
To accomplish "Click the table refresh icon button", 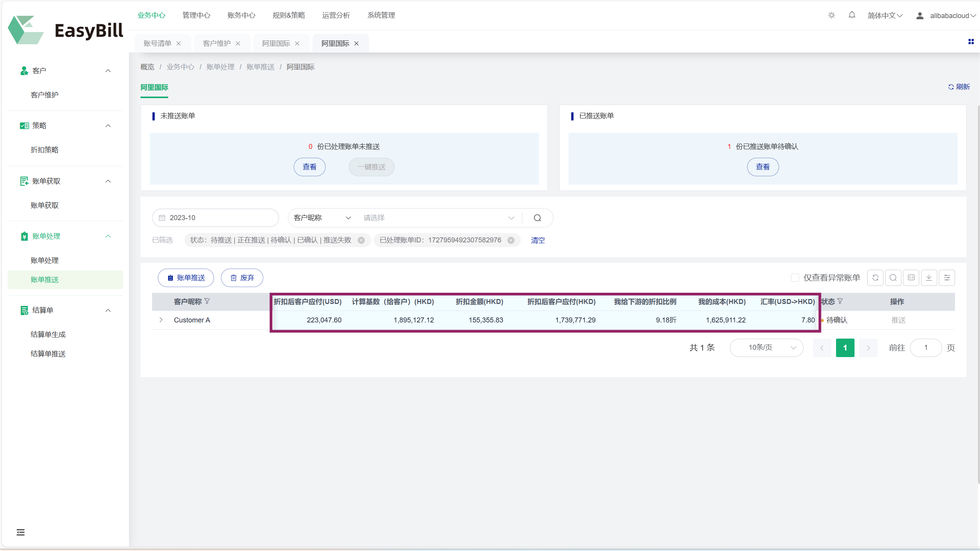I will click(x=875, y=278).
